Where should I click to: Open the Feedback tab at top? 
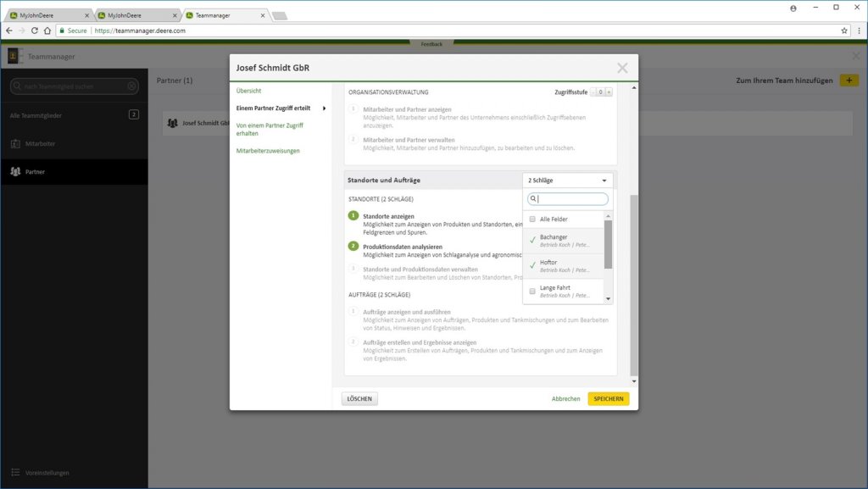tap(431, 44)
